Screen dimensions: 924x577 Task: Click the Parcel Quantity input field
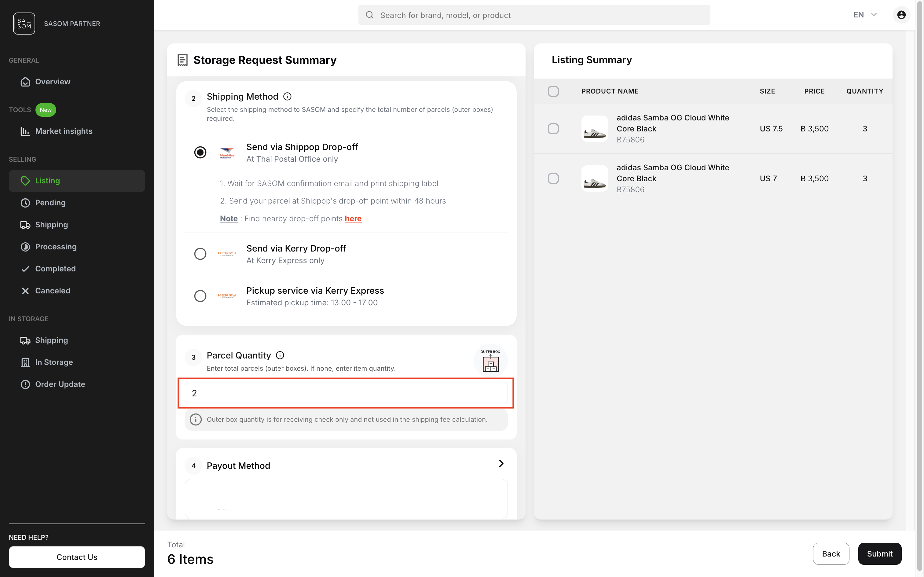click(x=346, y=393)
